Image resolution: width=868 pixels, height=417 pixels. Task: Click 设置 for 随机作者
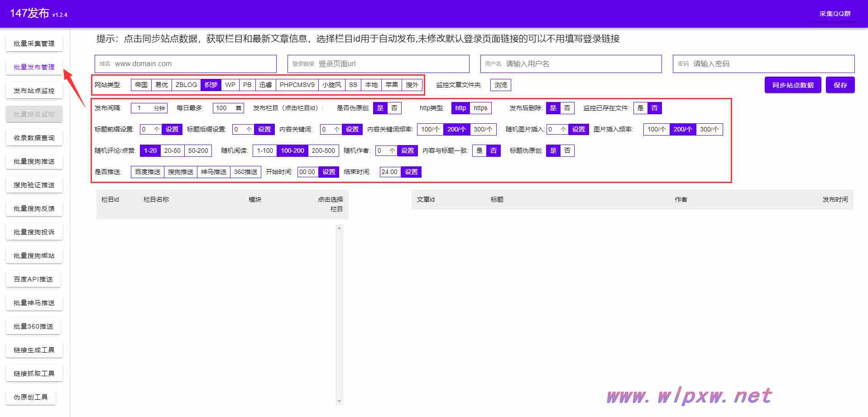(x=408, y=150)
